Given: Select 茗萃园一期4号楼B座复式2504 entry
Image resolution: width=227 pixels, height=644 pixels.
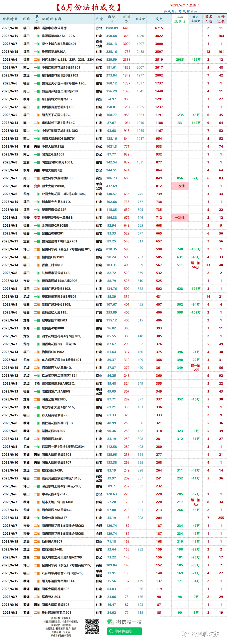Looking at the screenshot, I should [x=63, y=447].
